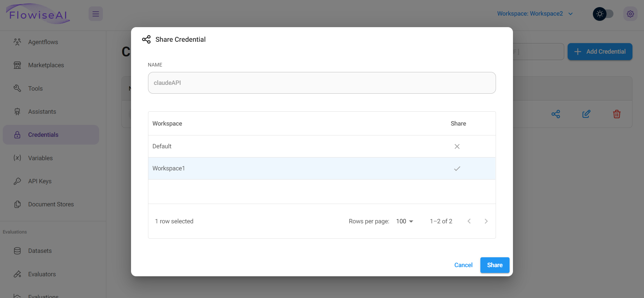
Task: Toggle share checkmark for Workspace1
Action: (457, 168)
